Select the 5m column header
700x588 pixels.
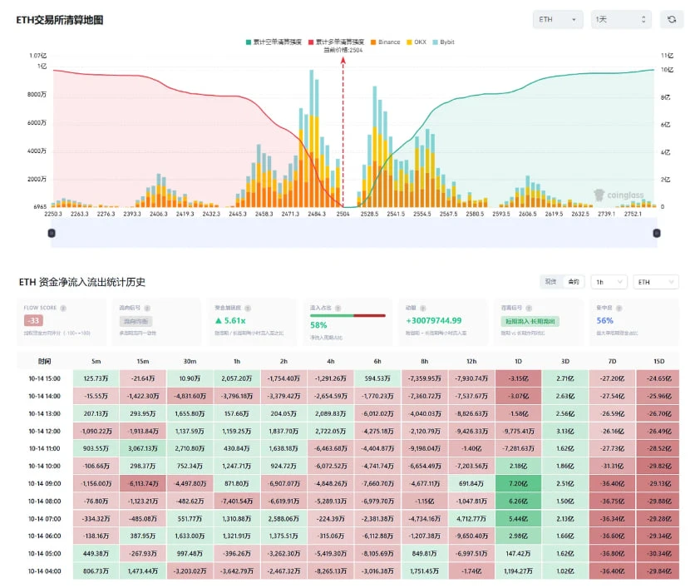(x=96, y=361)
